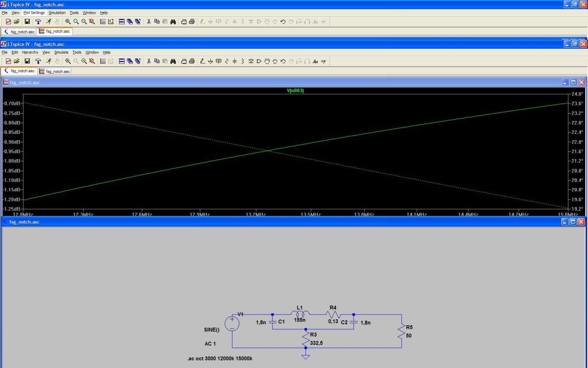Select the Inductor placement tool
The height and width of the screenshot is (368, 588).
pyautogui.click(x=243, y=61)
